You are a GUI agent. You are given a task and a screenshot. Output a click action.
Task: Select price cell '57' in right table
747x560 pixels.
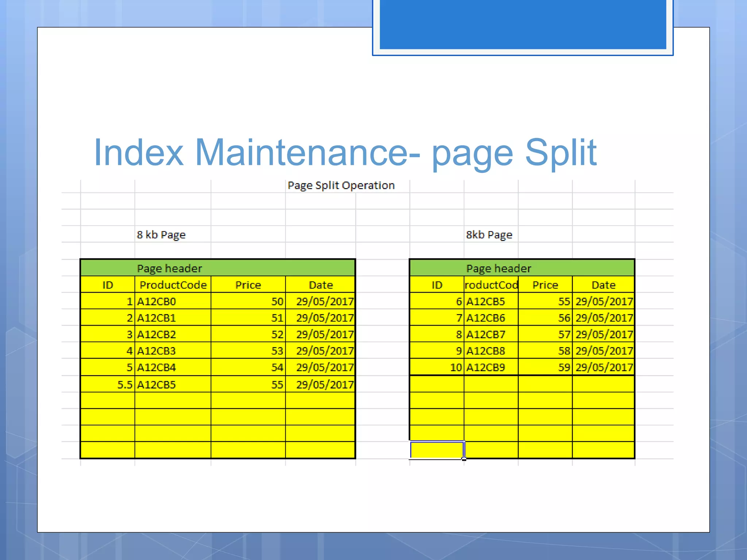pos(545,334)
